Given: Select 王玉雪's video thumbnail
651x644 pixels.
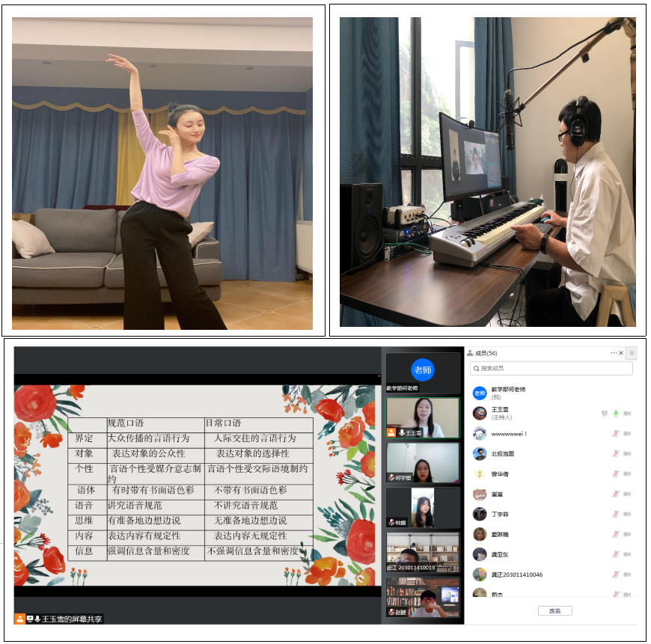Looking at the screenshot, I should (423, 417).
